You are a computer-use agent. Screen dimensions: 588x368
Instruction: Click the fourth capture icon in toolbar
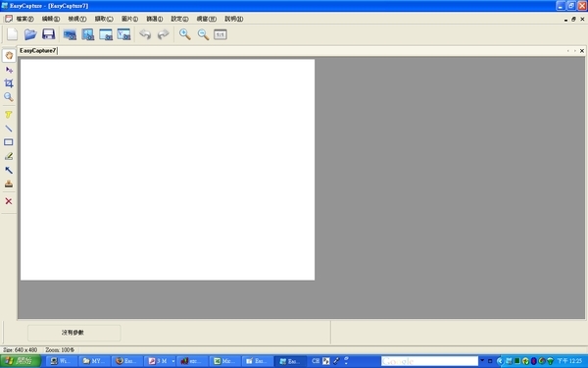[123, 34]
